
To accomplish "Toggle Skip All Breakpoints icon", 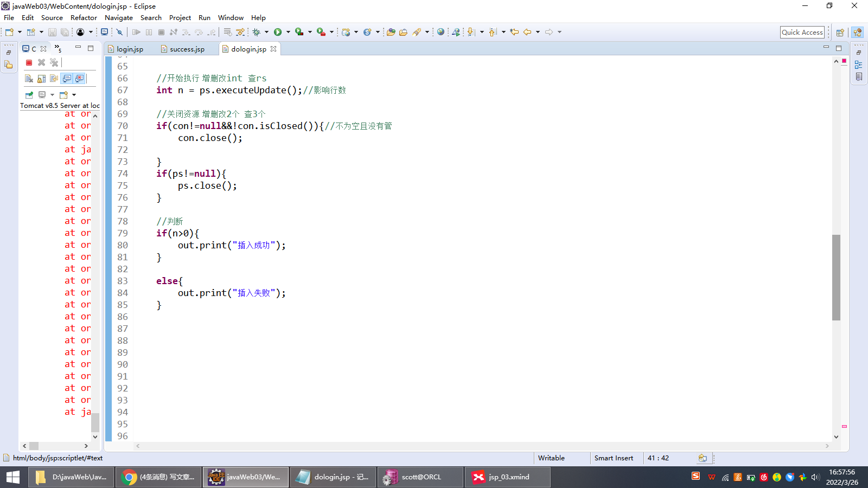I will click(120, 32).
